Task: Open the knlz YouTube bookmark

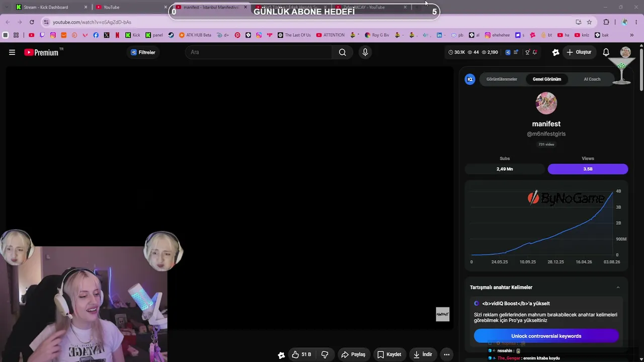Action: (581, 35)
